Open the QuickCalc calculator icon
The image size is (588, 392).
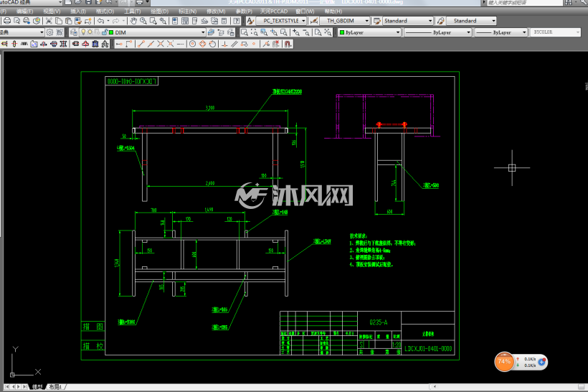pos(224,21)
